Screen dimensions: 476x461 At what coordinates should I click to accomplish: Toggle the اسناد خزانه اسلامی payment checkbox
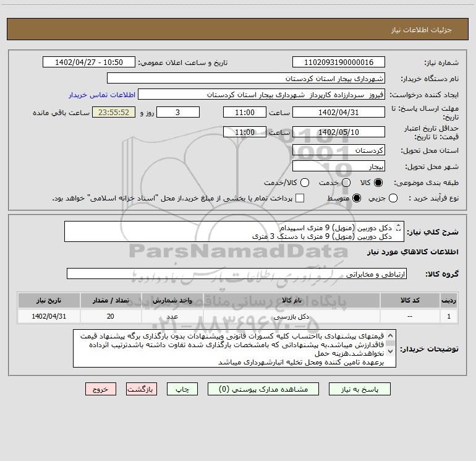[x=300, y=198]
